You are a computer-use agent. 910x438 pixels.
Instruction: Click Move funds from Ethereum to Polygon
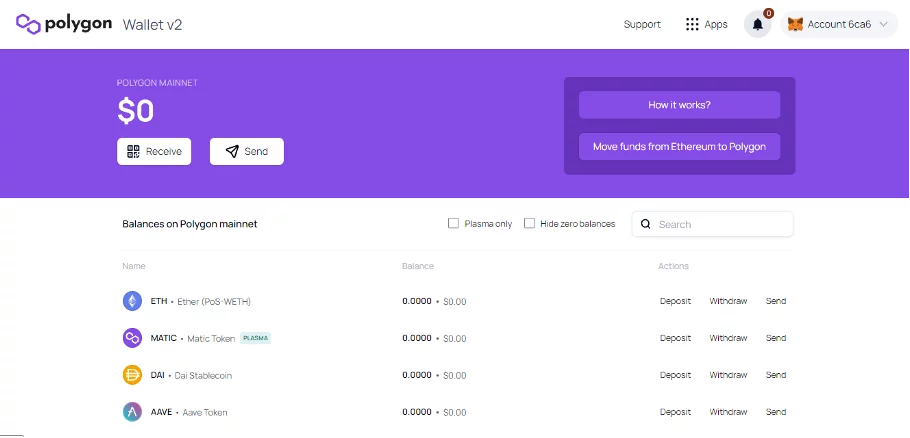pos(680,147)
